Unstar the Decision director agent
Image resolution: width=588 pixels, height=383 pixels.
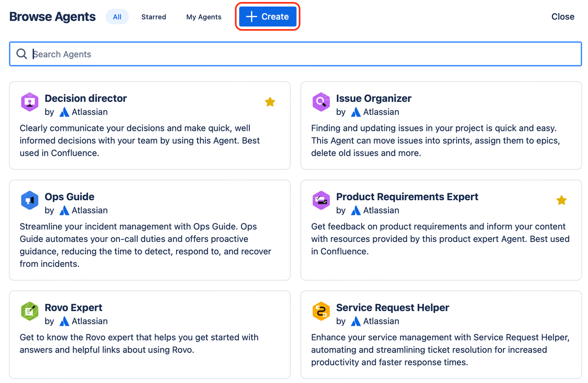(270, 101)
